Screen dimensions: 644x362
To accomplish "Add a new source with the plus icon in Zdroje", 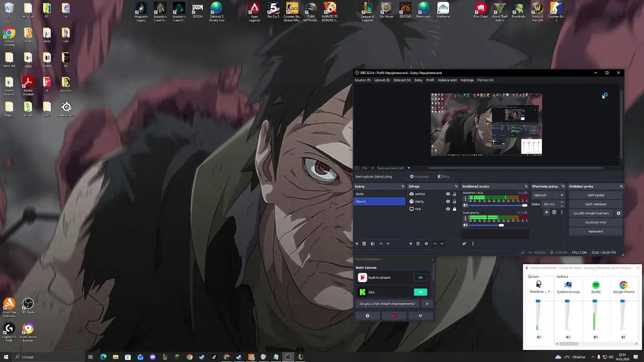I will (x=411, y=244).
